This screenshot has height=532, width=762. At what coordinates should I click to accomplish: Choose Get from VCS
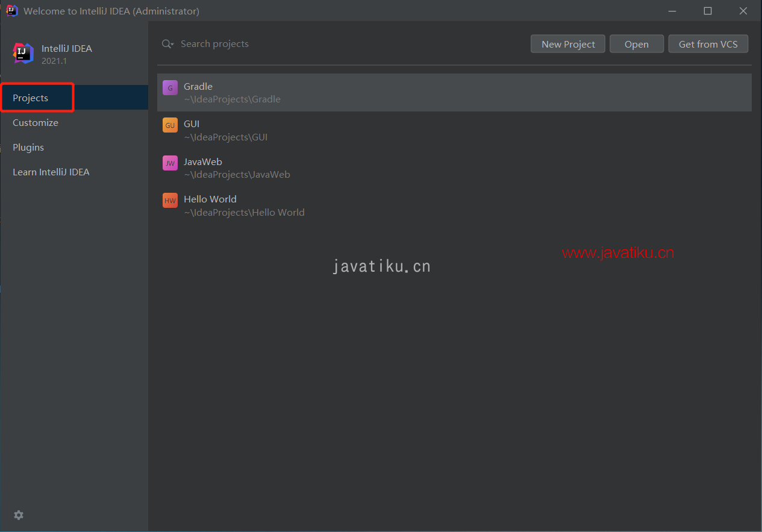tap(708, 44)
